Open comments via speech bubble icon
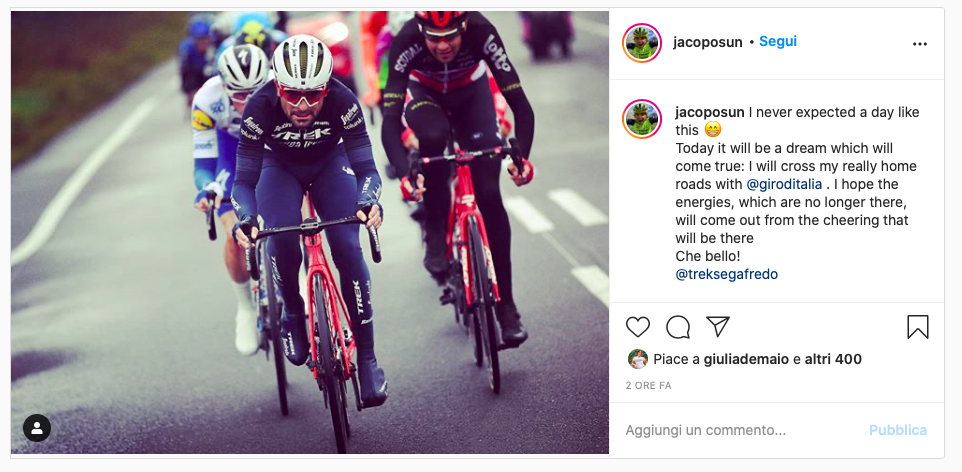 [678, 327]
